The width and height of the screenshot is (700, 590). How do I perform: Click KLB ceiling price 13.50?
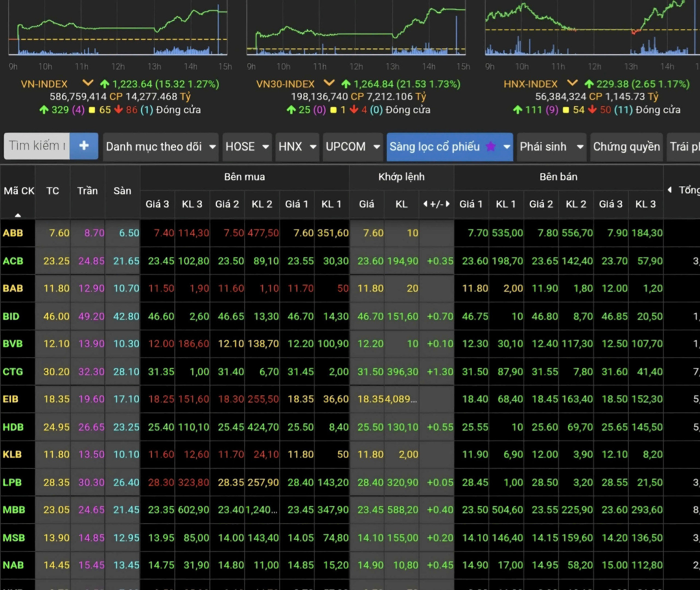[91, 454]
